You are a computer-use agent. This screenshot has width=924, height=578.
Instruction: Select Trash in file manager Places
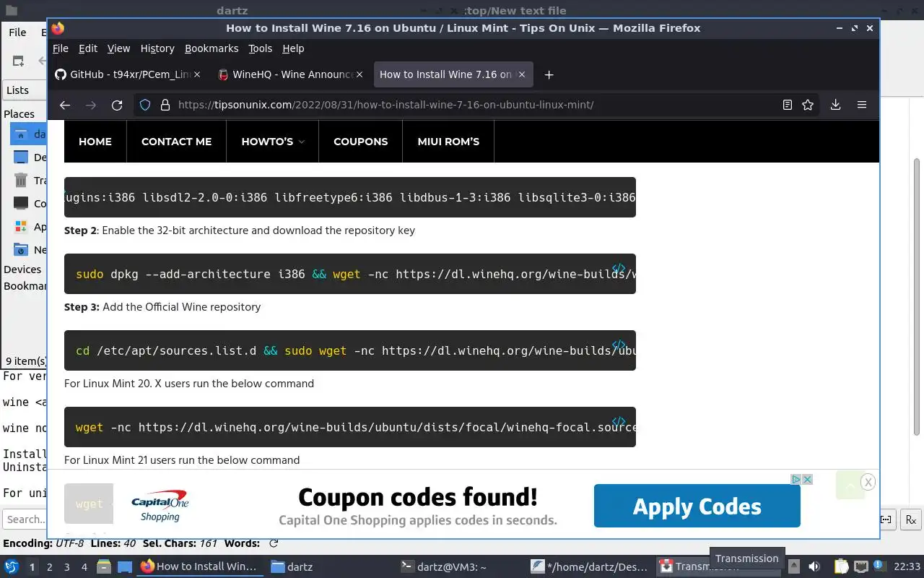[29, 181]
